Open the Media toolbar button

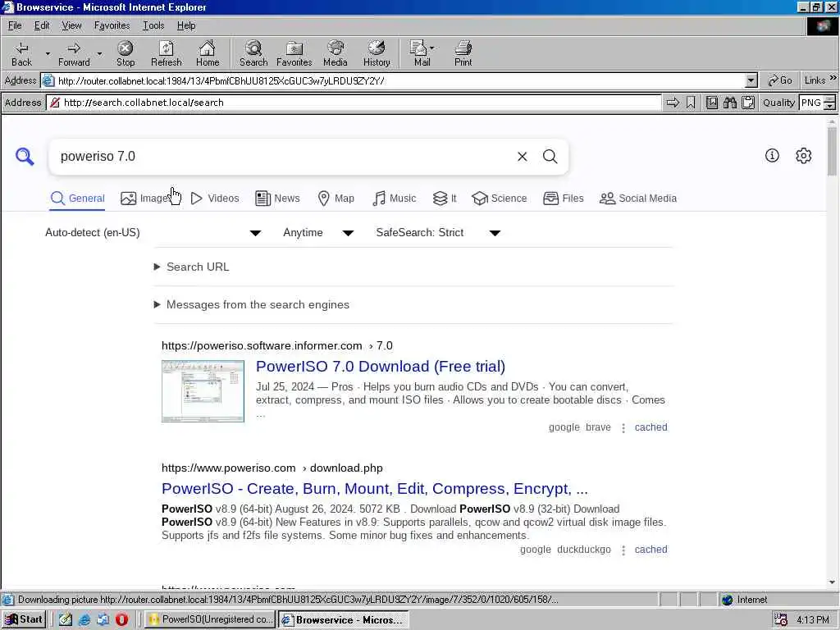pyautogui.click(x=336, y=53)
